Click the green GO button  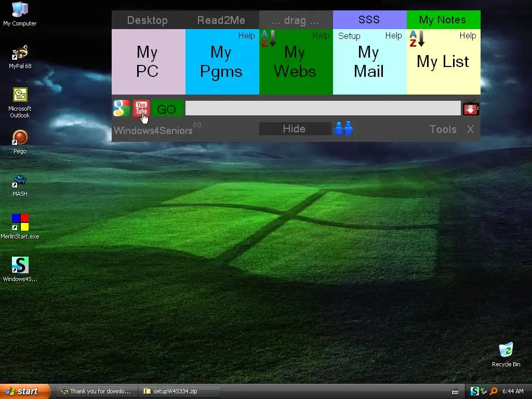[167, 109]
